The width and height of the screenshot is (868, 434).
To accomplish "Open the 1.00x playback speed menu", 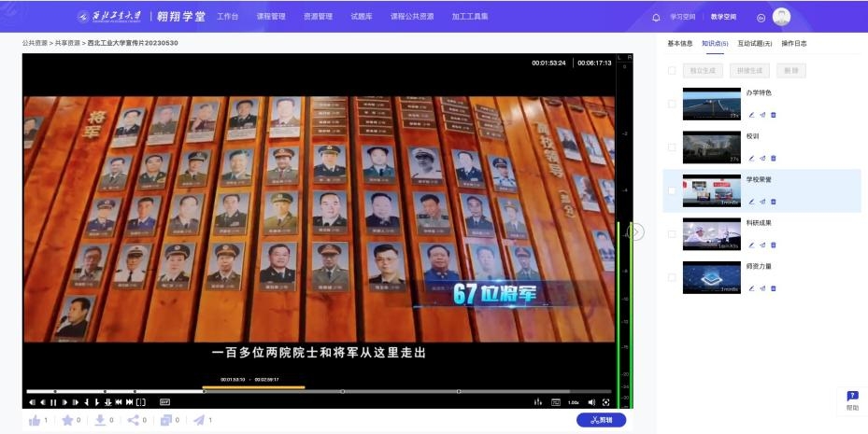I will tap(574, 402).
